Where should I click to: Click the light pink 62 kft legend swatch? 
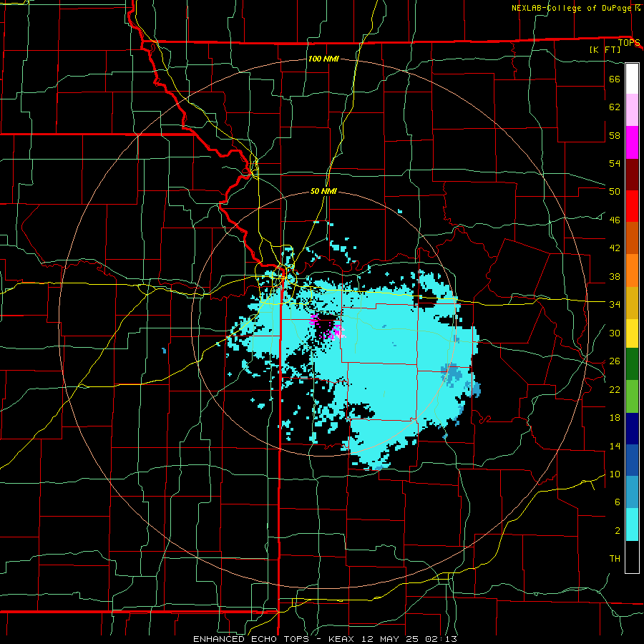tap(632, 110)
